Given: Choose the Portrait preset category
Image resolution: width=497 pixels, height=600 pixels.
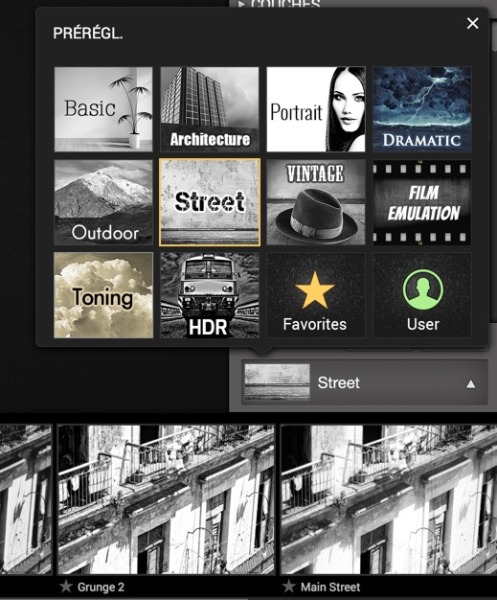Looking at the screenshot, I should click(316, 109).
